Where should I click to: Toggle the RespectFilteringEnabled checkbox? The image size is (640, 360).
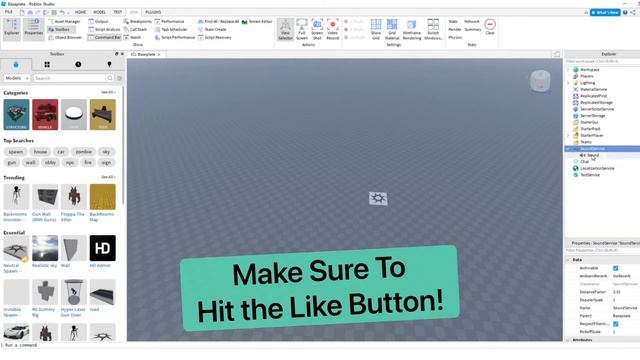[616, 324]
